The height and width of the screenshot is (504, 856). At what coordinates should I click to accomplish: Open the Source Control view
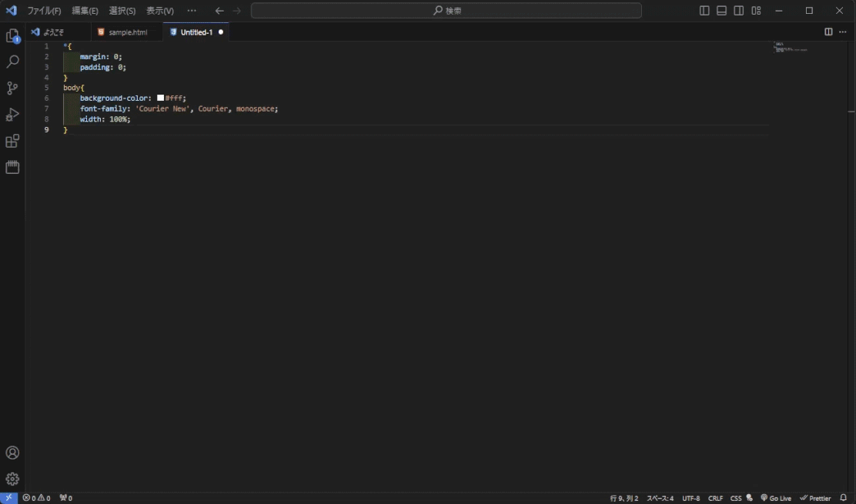12,88
